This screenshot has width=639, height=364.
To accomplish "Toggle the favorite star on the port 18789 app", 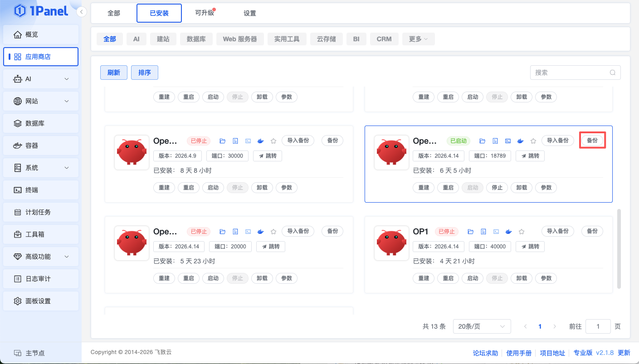I will (x=533, y=141).
